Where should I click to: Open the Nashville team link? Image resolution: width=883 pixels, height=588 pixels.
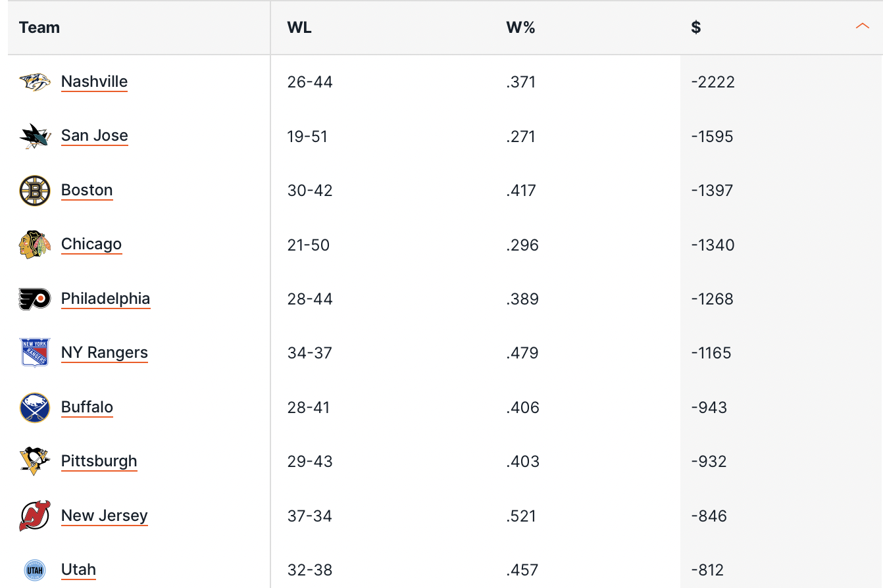point(94,82)
